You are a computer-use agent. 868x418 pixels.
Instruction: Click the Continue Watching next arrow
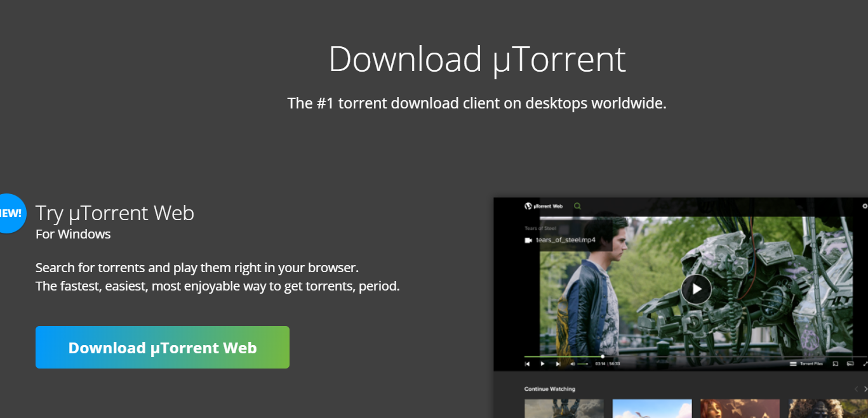tap(865, 389)
